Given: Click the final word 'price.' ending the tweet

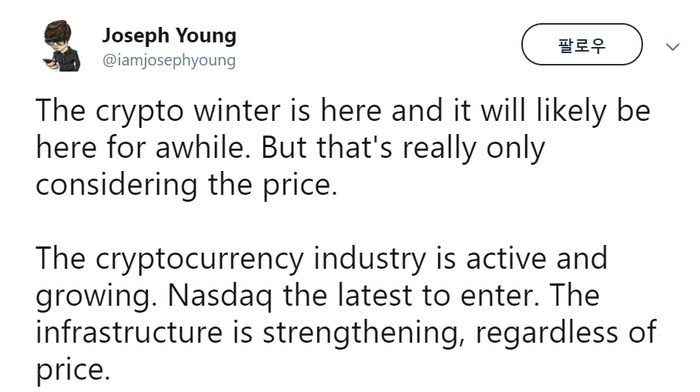Looking at the screenshot, I should tap(73, 371).
